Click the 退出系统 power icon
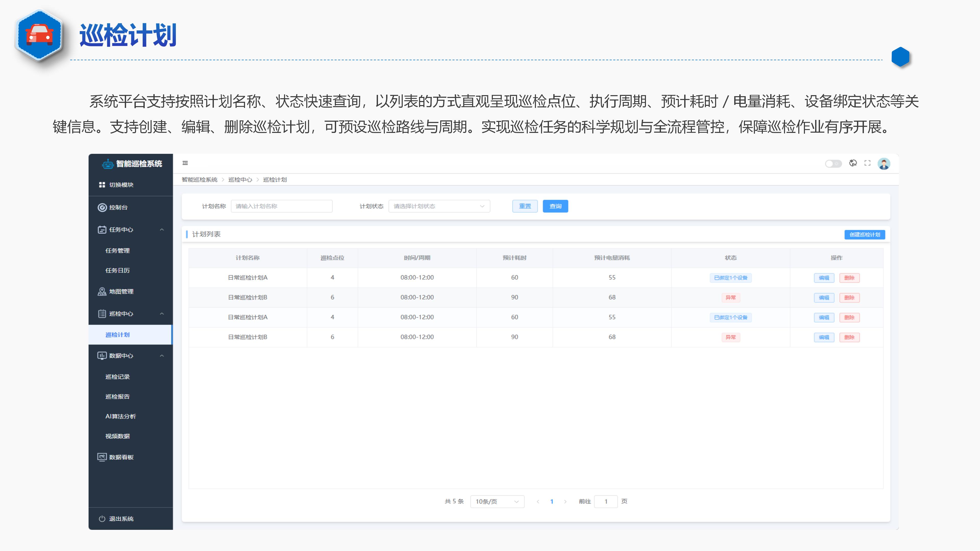Screen dimensions: 980x551 coord(102,519)
